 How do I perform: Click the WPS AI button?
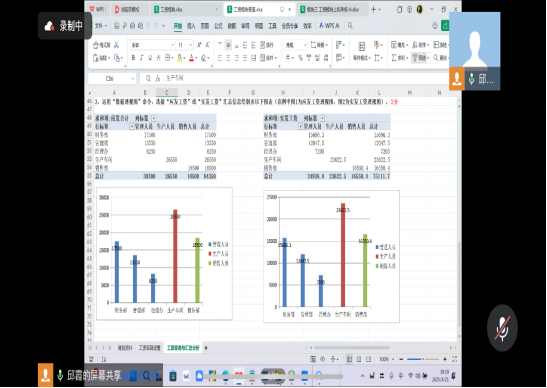coord(329,26)
